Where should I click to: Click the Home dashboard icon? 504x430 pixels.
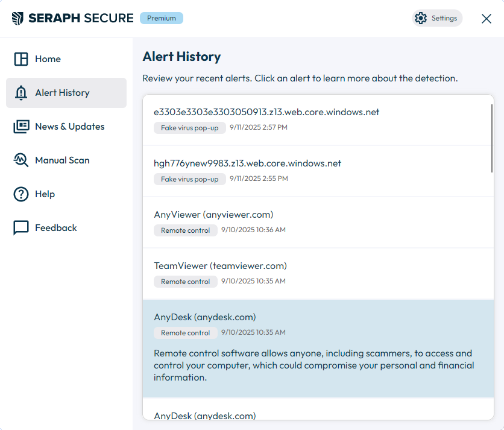(21, 59)
